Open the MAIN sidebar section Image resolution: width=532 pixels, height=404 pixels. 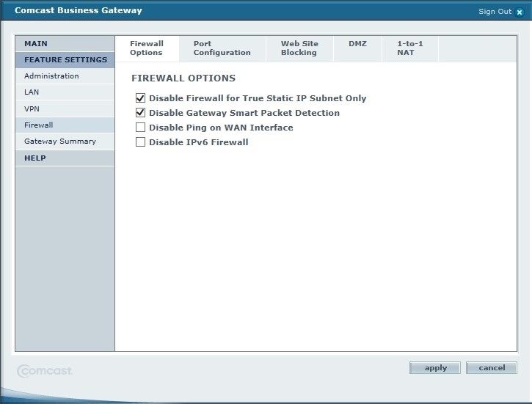[x=65, y=44]
